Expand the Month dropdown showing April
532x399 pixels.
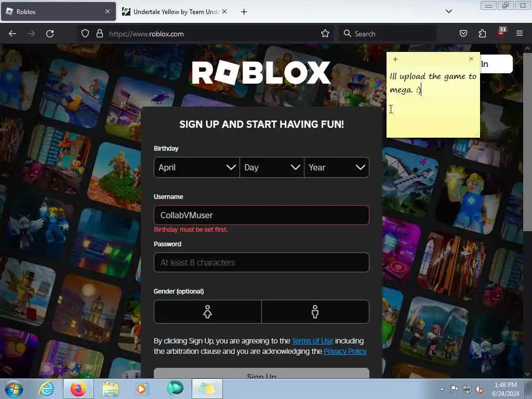(197, 167)
